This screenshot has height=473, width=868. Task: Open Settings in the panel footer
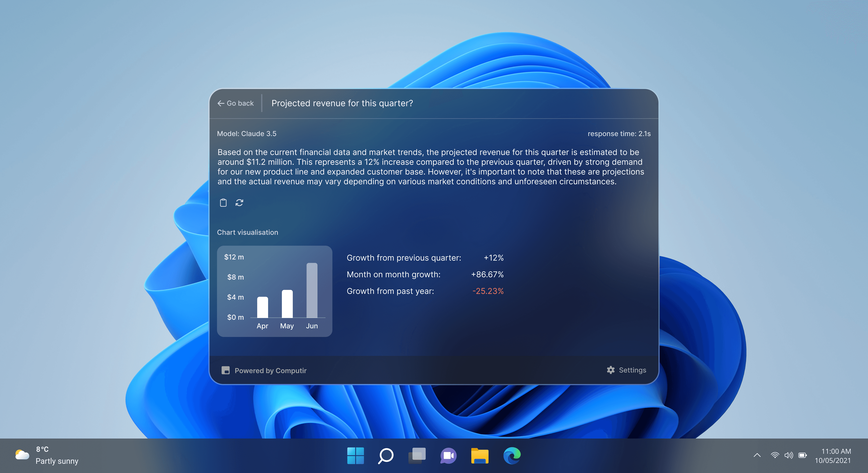(632, 370)
